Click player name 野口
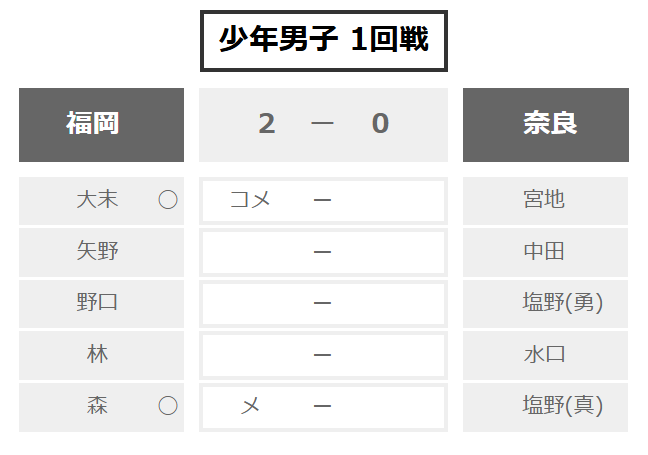The height and width of the screenshot is (455, 648). coord(98,303)
